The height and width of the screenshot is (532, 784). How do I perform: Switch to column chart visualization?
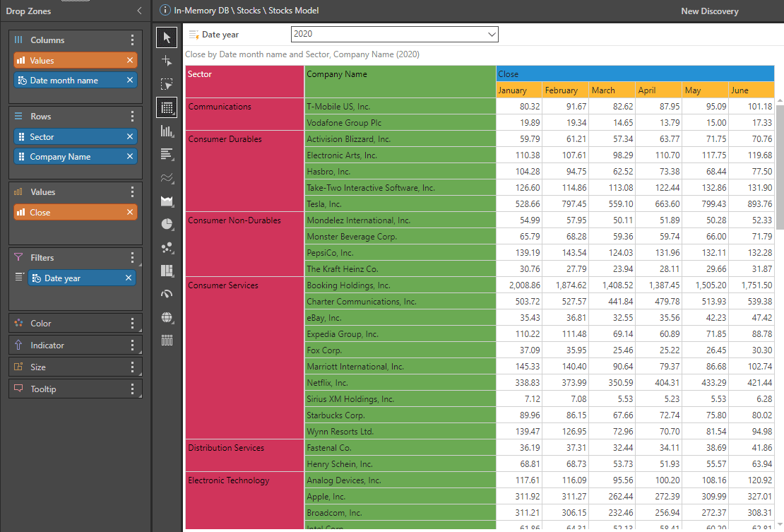(x=167, y=131)
